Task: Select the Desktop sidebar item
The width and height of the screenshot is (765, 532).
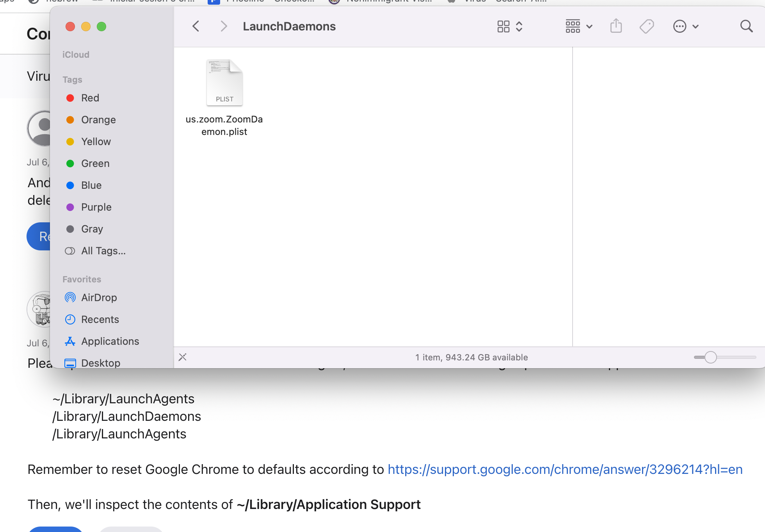Action: click(x=100, y=363)
